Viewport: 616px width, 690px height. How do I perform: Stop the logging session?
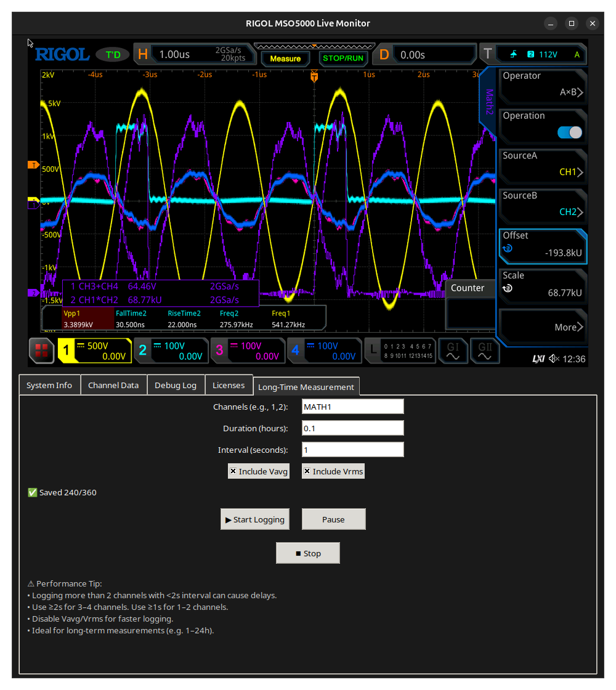[308, 553]
